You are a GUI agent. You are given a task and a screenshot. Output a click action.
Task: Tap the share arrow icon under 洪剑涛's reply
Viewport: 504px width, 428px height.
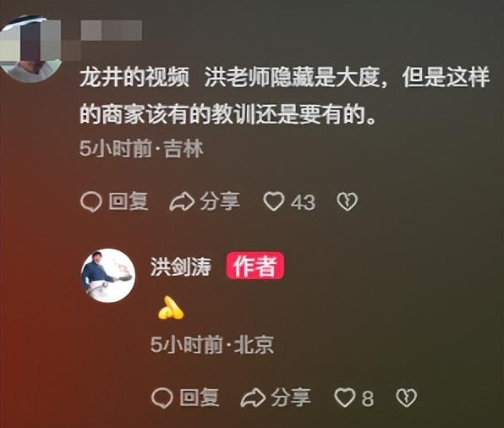point(253,398)
